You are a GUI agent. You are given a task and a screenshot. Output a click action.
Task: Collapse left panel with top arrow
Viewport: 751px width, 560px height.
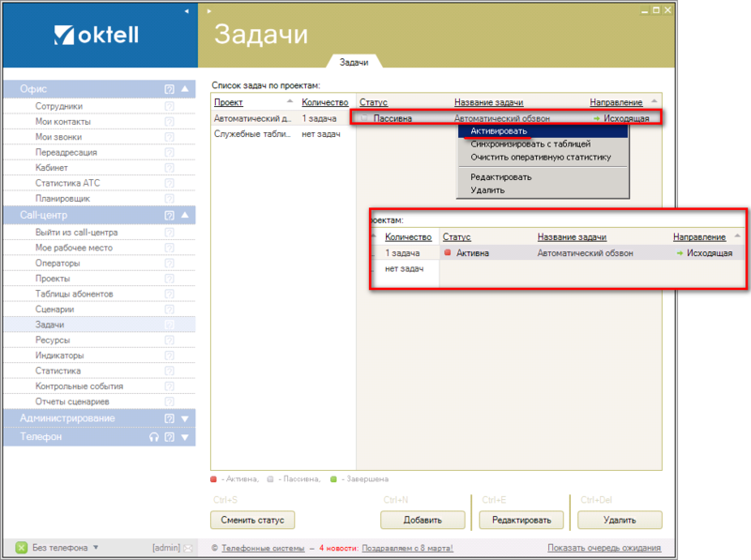click(187, 11)
